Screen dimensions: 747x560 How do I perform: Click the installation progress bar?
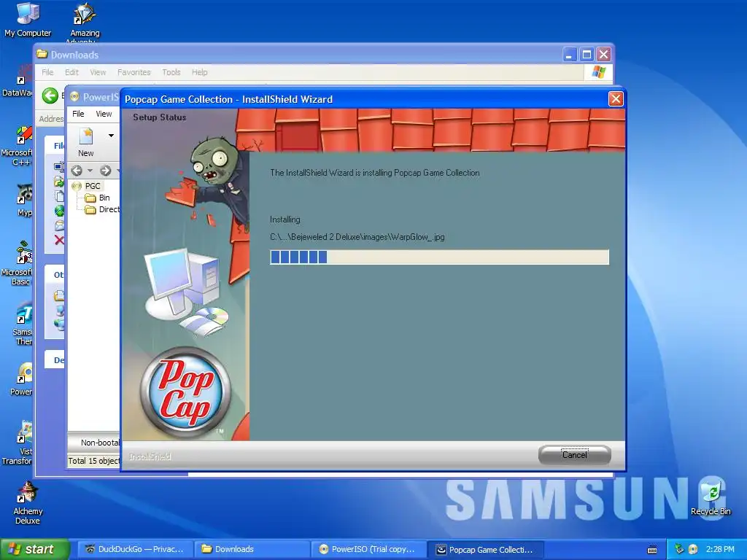(439, 257)
